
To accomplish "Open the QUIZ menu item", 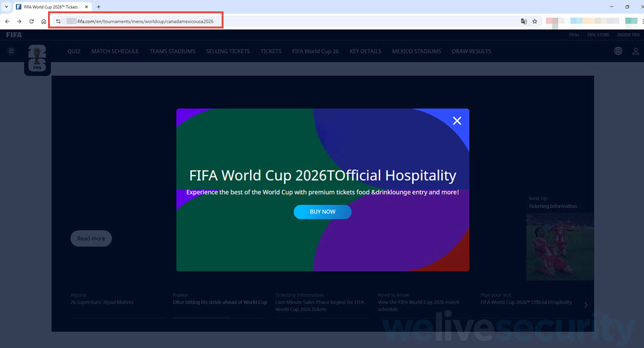I will point(74,51).
